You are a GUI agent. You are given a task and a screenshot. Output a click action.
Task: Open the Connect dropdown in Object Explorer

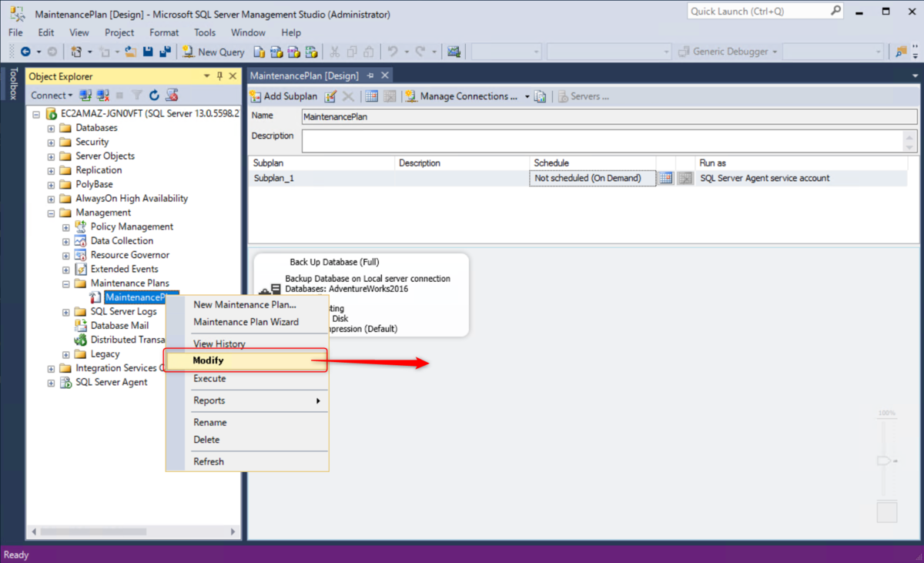(x=52, y=96)
